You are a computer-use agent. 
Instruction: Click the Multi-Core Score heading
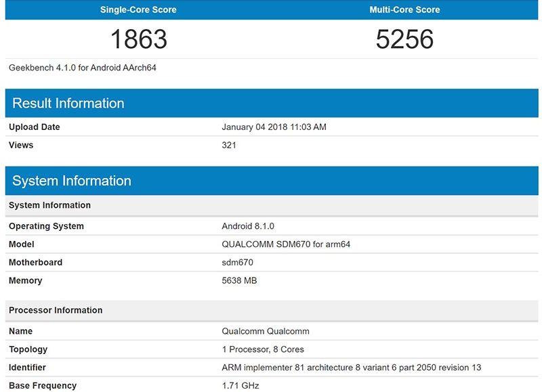pyautogui.click(x=404, y=9)
